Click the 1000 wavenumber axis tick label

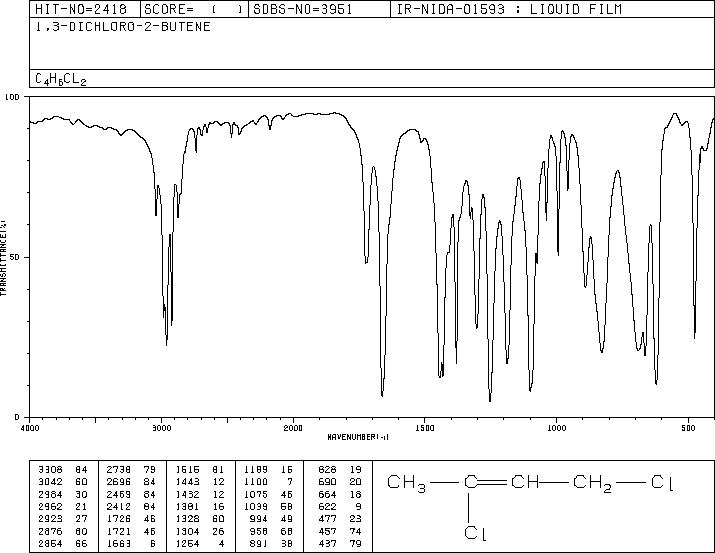[x=556, y=428]
